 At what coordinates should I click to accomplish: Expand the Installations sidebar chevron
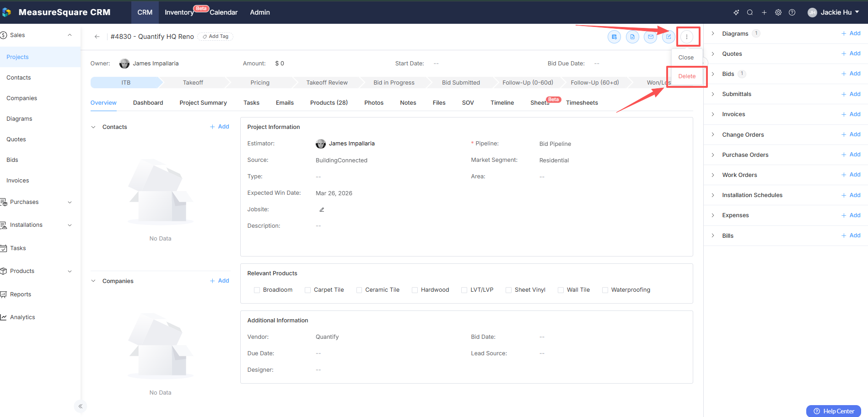70,225
